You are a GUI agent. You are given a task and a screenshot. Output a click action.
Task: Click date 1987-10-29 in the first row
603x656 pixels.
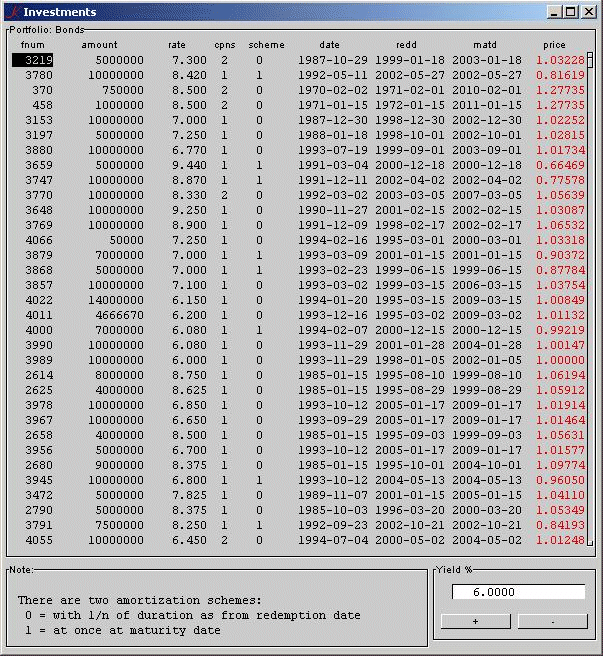(x=333, y=60)
